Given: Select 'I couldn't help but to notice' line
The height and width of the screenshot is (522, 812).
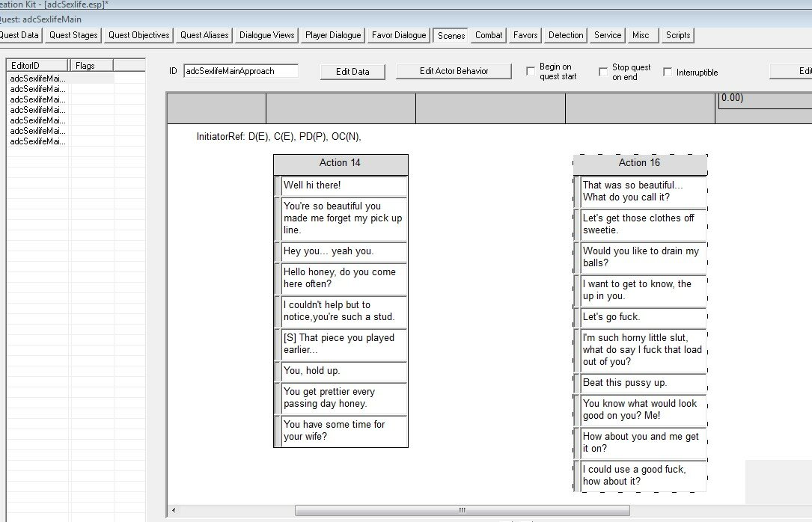Looking at the screenshot, I should point(344,311).
